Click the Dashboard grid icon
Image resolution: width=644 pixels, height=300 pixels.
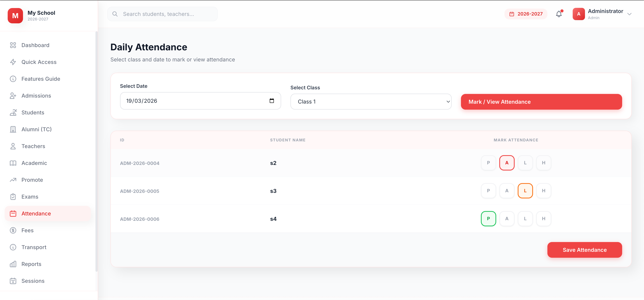pos(13,45)
